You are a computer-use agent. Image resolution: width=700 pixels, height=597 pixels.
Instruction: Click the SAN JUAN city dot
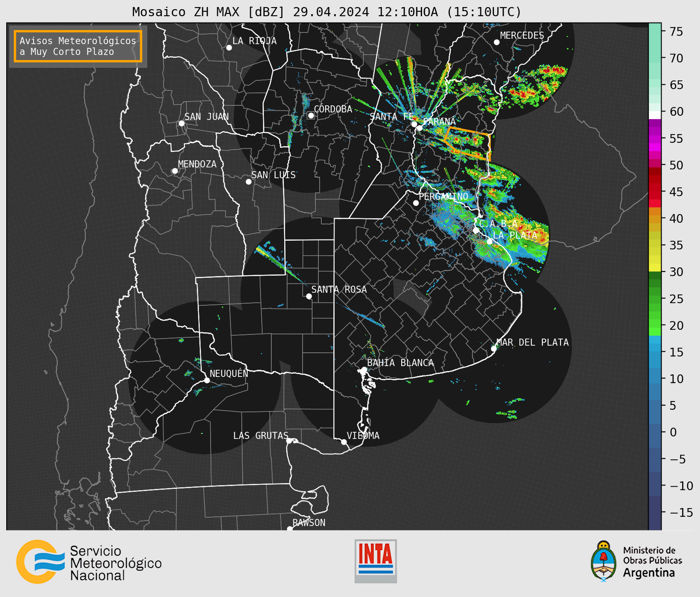click(x=181, y=123)
